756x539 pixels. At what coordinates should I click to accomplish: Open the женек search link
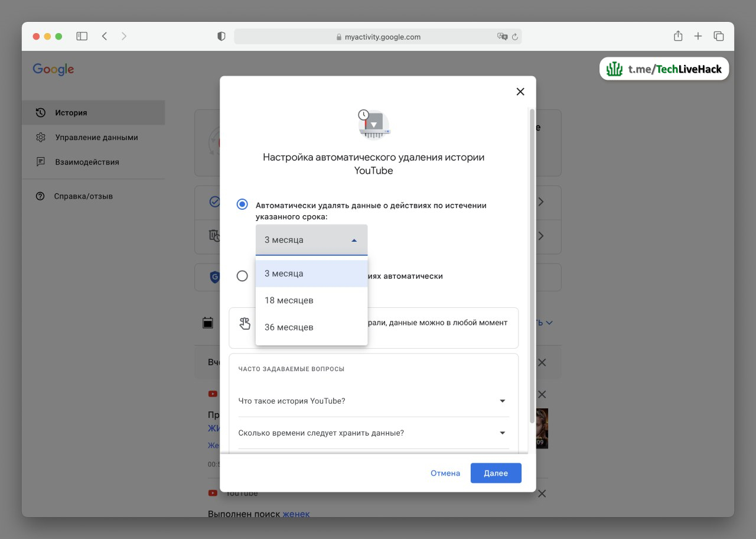tap(296, 514)
